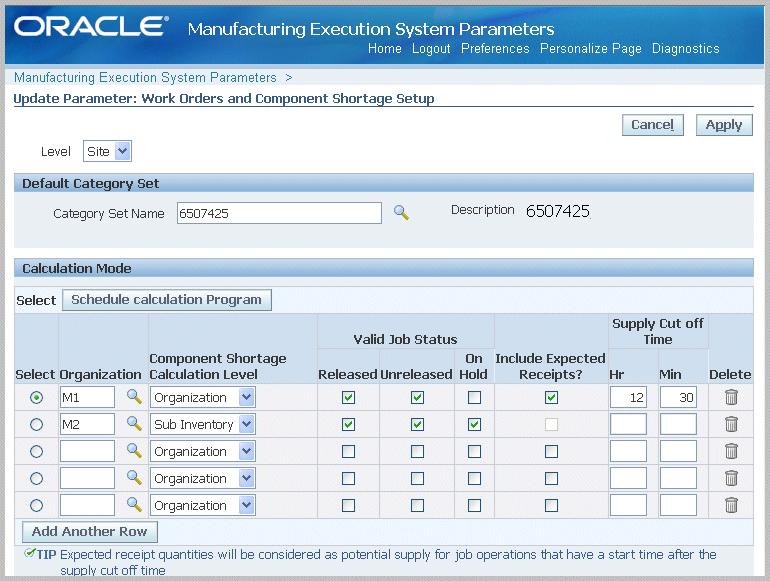Click the Apply button
Screen dimensions: 770x581
tap(724, 125)
